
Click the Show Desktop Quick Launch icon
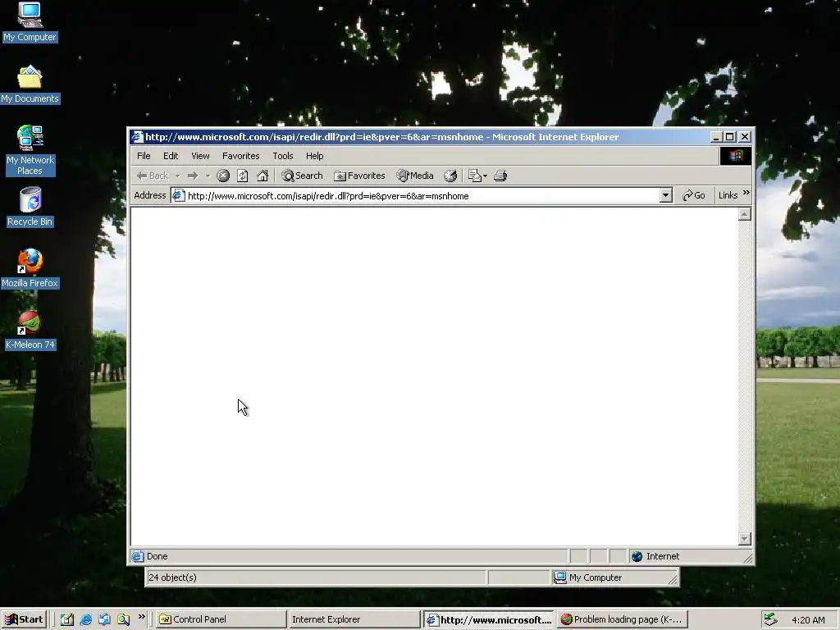[104, 619]
